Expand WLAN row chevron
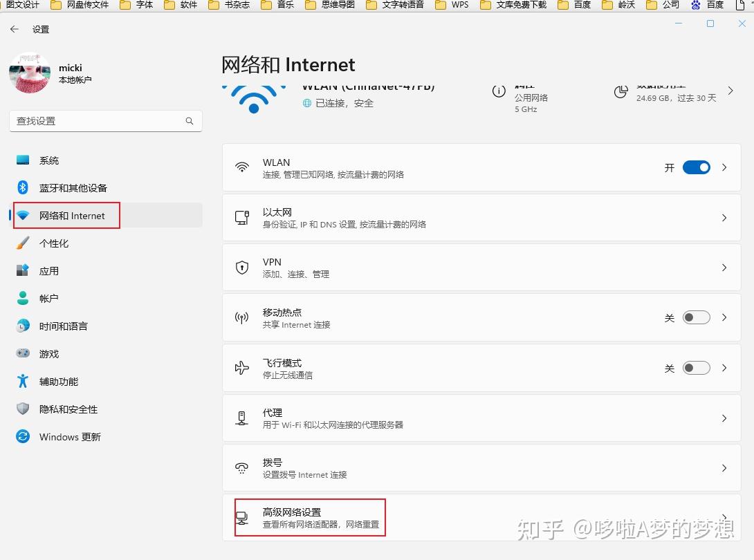 click(x=724, y=167)
